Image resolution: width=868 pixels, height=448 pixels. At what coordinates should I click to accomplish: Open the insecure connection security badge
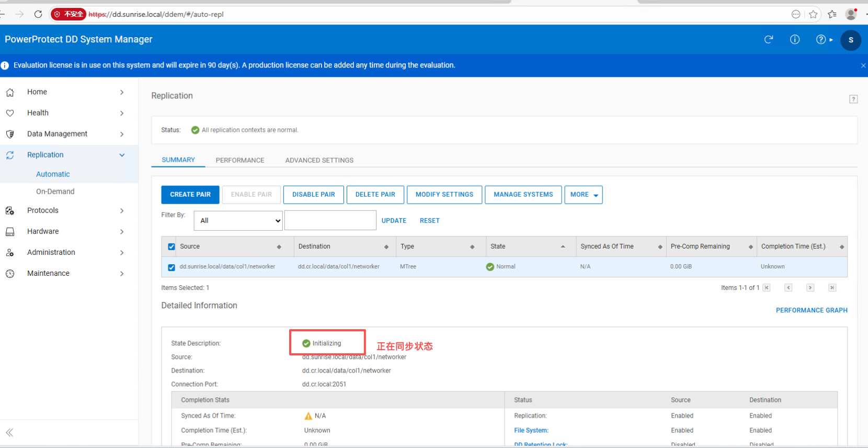(68, 14)
